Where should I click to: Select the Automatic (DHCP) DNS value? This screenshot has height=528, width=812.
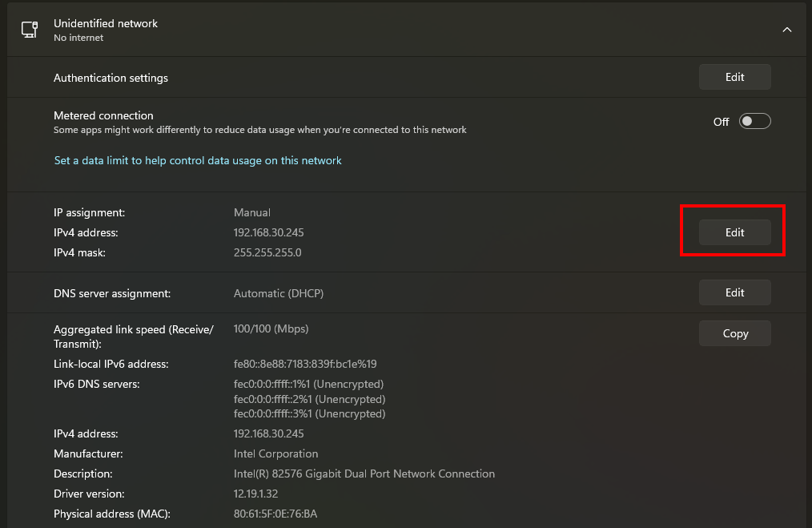pyautogui.click(x=278, y=293)
